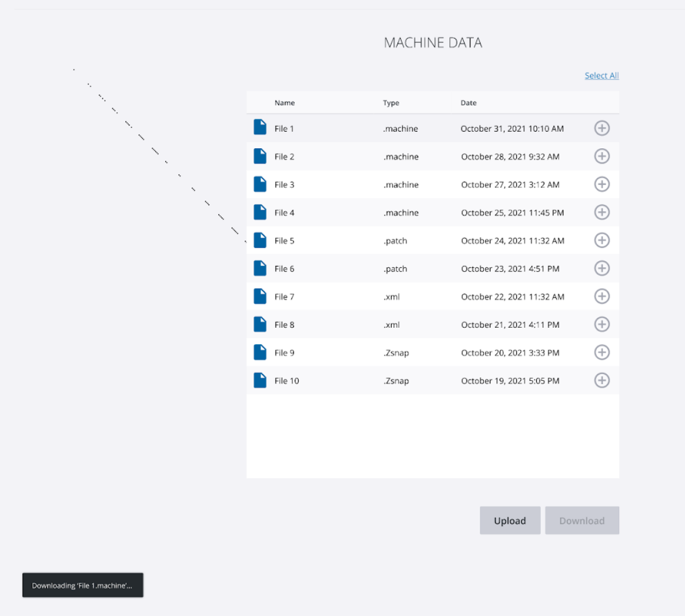
Task: Click the Select All link
Action: click(602, 76)
